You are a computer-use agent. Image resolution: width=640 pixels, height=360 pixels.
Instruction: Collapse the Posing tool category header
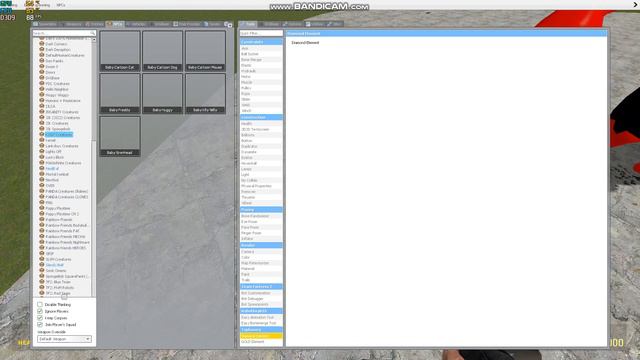(261, 209)
